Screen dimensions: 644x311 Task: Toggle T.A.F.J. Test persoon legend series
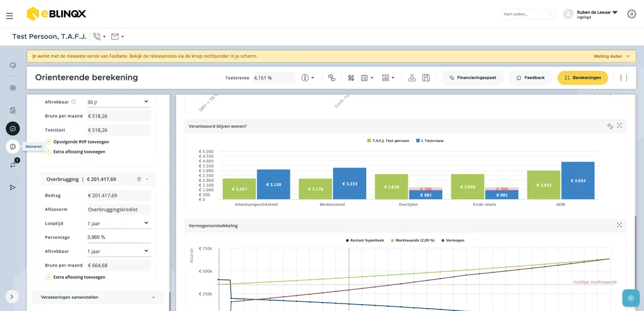coord(387,141)
